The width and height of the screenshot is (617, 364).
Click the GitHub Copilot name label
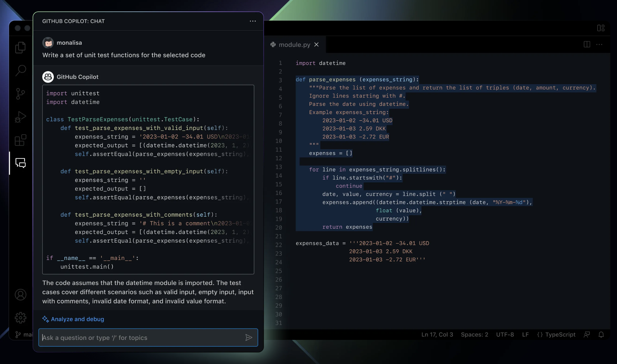(77, 77)
